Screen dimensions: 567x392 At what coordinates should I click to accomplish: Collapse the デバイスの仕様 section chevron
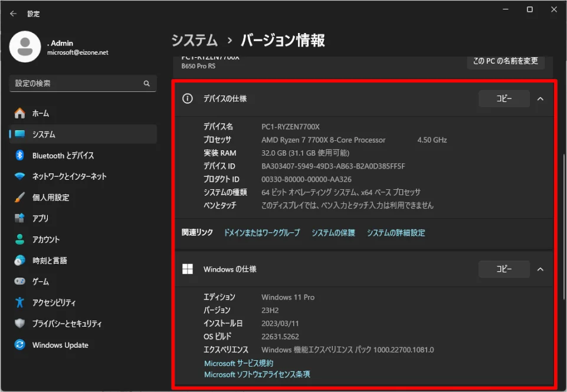[540, 98]
